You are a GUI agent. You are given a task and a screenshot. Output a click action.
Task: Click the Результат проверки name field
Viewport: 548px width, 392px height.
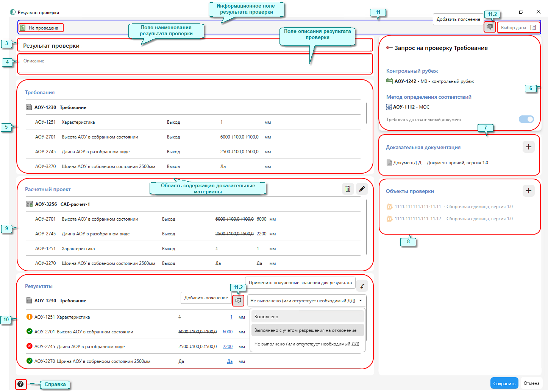(x=195, y=45)
